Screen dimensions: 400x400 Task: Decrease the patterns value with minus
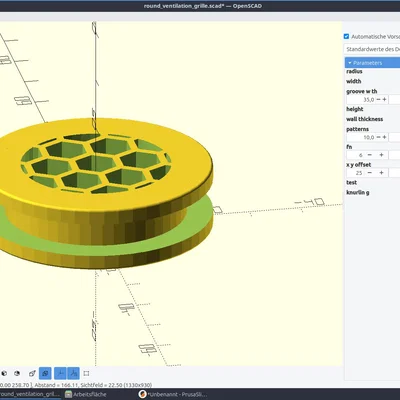click(x=378, y=137)
